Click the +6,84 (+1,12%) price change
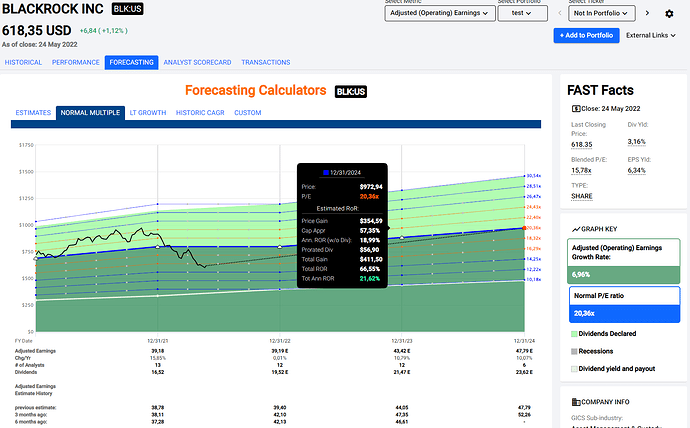This screenshot has width=690, height=428. pyautogui.click(x=104, y=31)
